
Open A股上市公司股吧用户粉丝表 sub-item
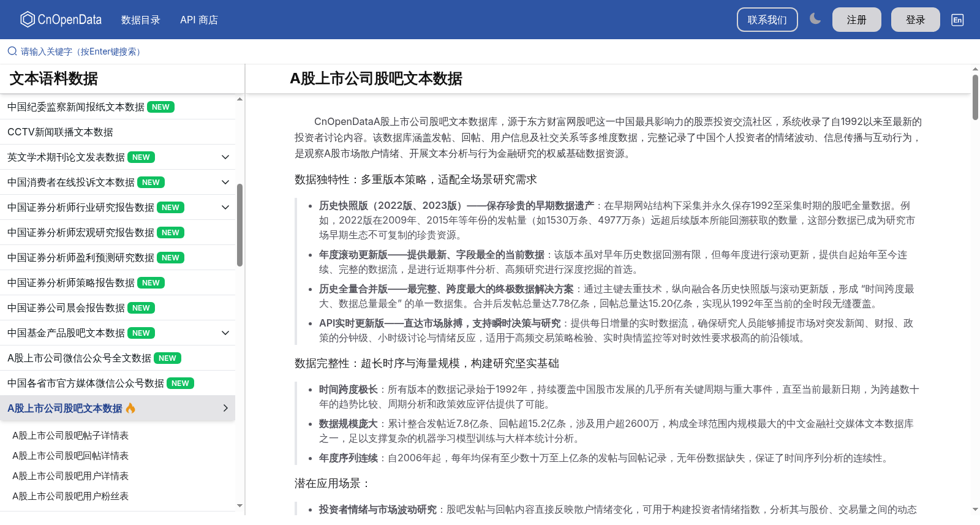coord(70,496)
